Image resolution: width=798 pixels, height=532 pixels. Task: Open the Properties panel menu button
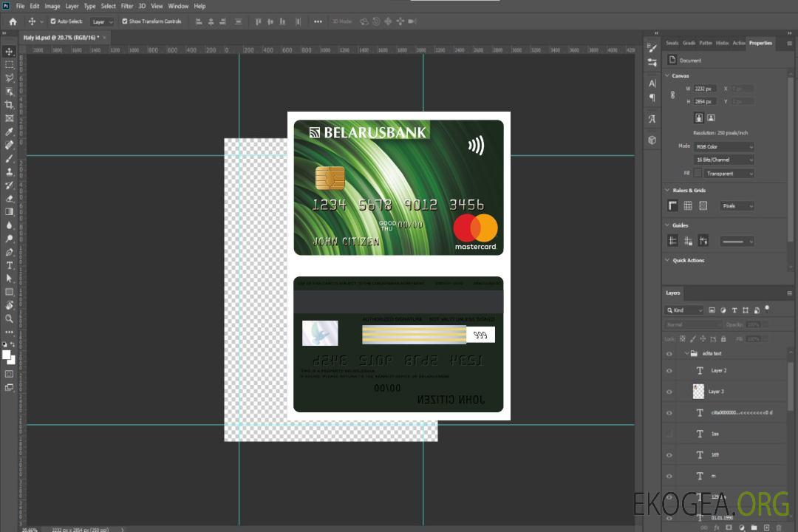tap(789, 44)
